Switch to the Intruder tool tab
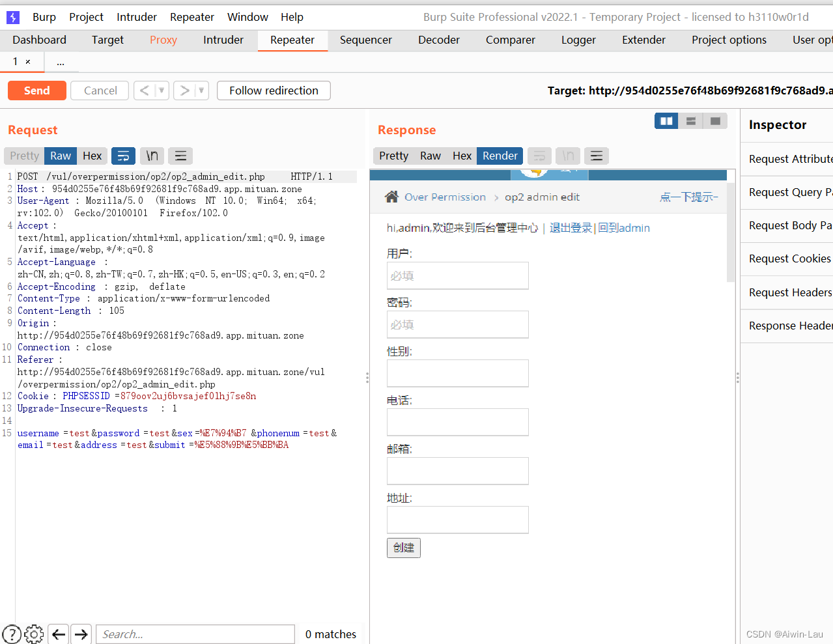The height and width of the screenshot is (644, 833). pos(223,40)
